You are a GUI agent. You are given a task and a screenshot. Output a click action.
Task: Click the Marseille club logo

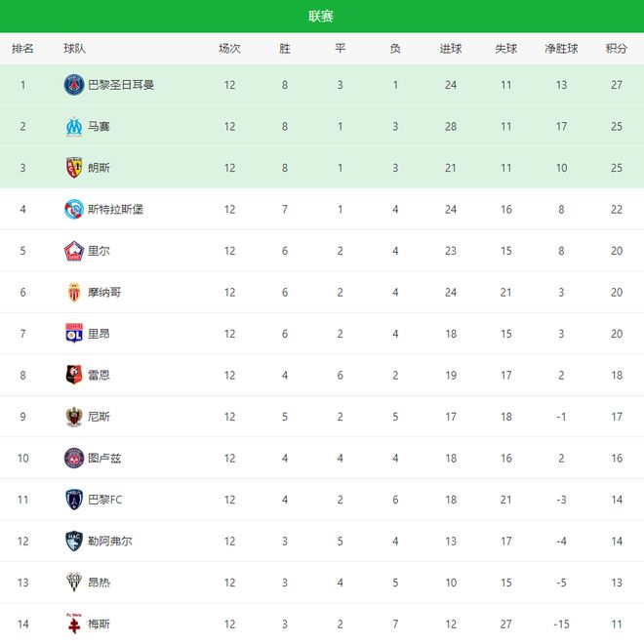(x=74, y=126)
